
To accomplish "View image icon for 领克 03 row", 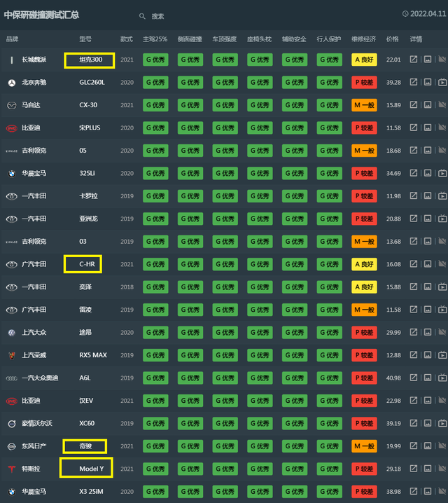I will [x=428, y=241].
